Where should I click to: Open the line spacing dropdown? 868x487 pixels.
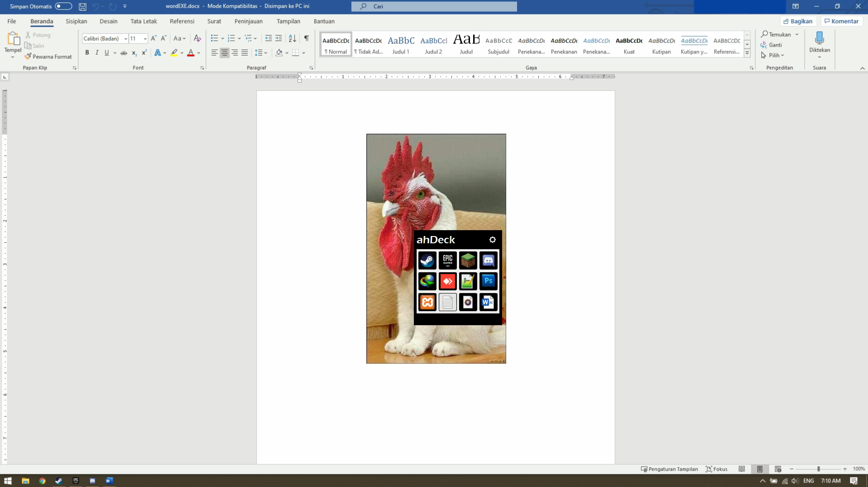tap(261, 53)
